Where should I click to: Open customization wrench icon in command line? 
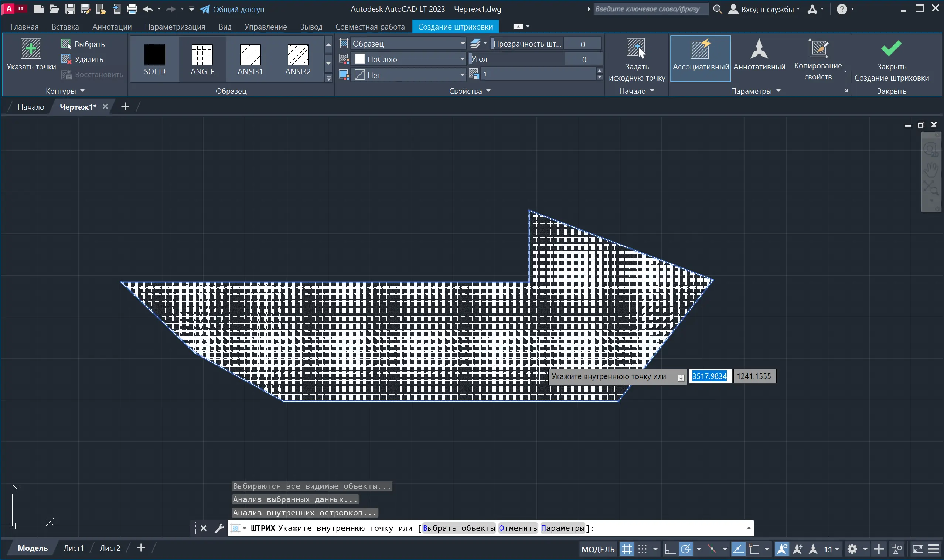[x=219, y=528]
